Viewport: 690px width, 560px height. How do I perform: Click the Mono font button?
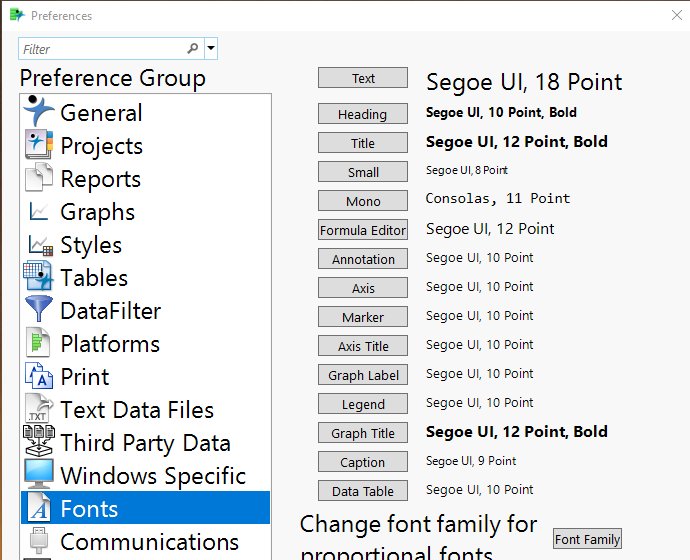[363, 201]
